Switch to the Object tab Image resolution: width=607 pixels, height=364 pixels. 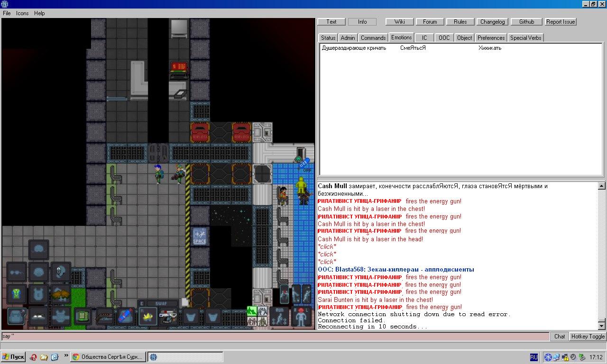465,38
